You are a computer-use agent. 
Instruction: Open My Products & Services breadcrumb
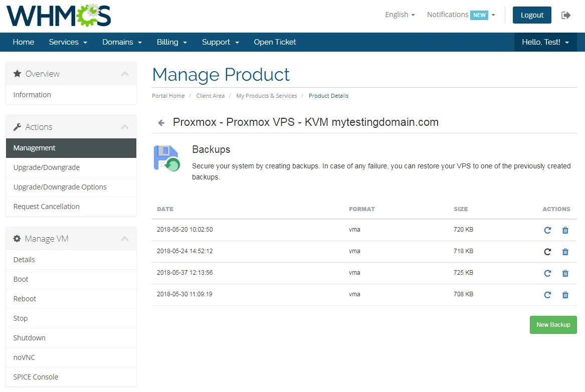(267, 96)
